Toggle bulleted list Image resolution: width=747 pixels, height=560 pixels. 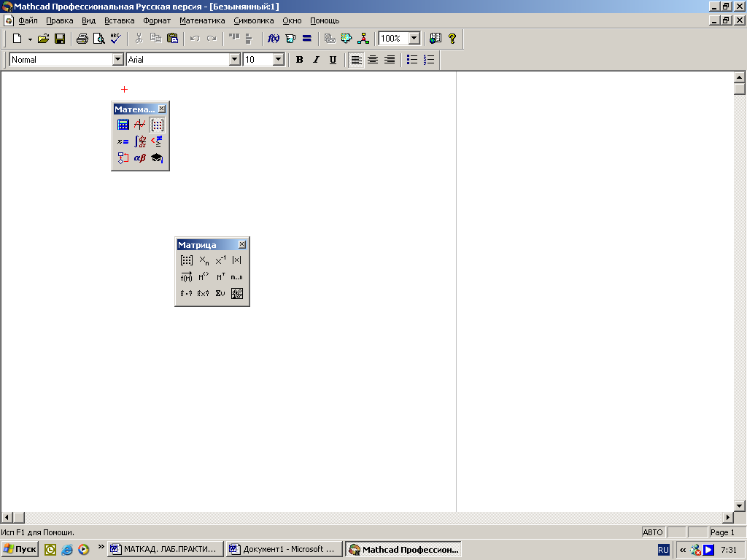coord(412,60)
